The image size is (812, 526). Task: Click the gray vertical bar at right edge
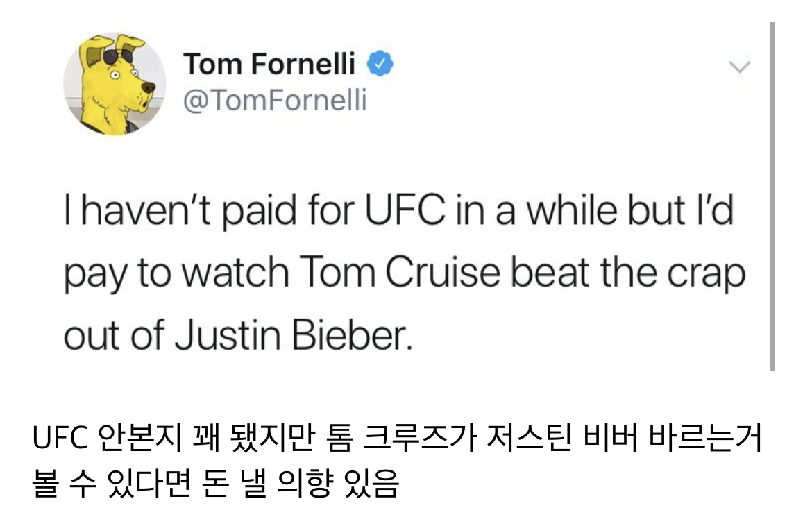click(771, 194)
